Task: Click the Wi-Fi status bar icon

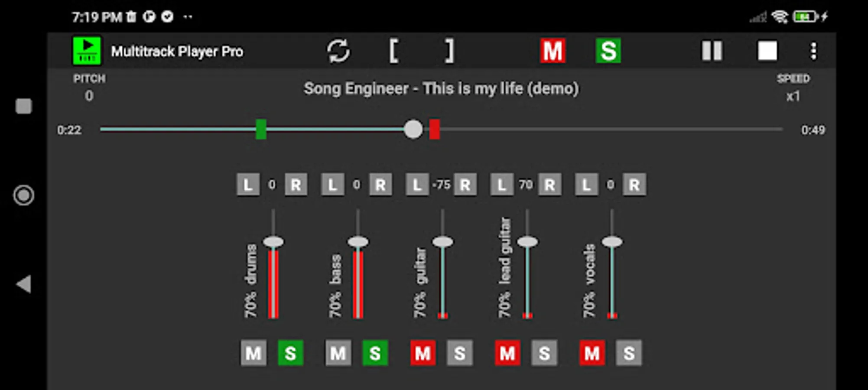Action: pyautogui.click(x=780, y=17)
